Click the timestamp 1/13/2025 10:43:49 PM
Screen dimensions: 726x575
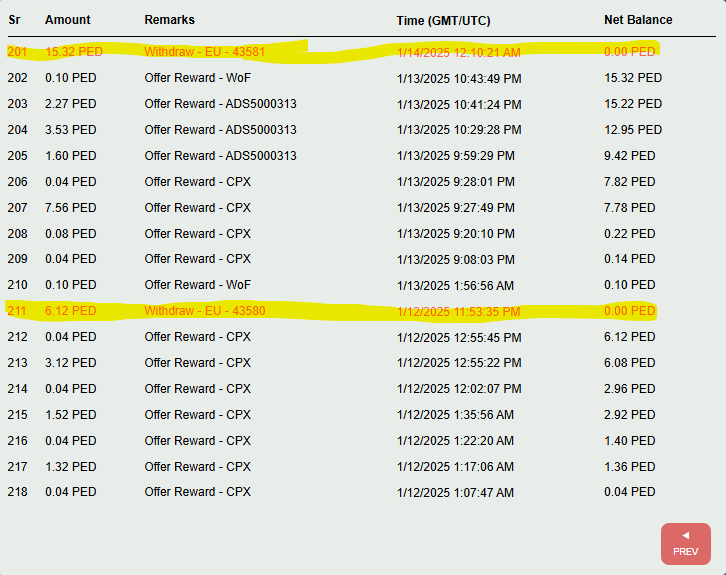click(459, 79)
